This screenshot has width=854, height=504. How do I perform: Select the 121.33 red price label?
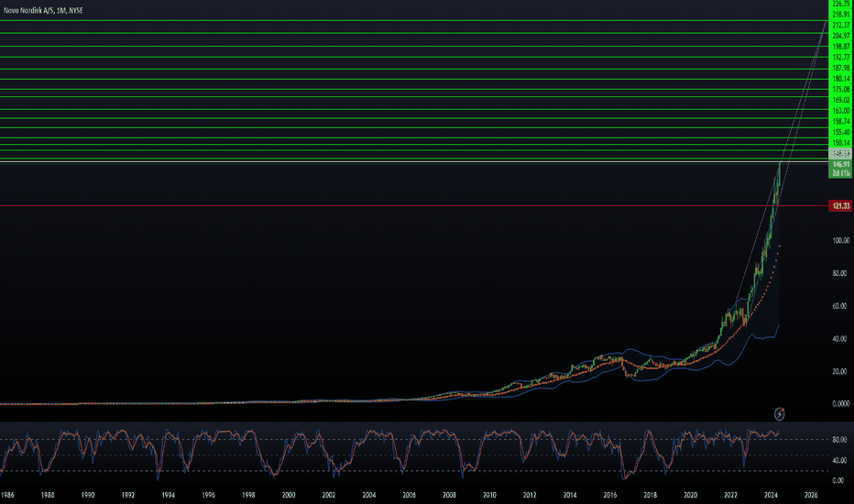(840, 206)
